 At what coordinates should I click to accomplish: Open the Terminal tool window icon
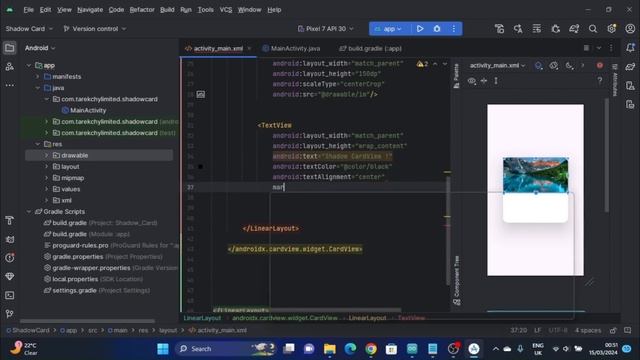point(9,295)
